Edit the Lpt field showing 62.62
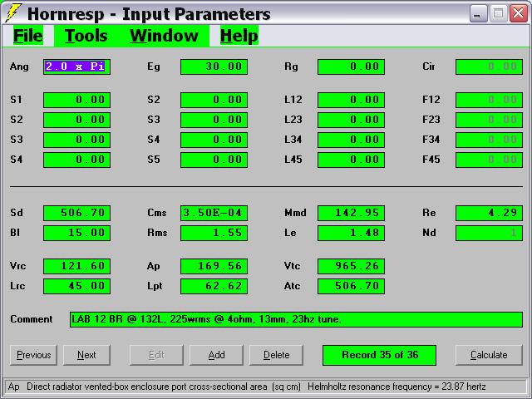Screen dimensions: 532x399 [214, 286]
